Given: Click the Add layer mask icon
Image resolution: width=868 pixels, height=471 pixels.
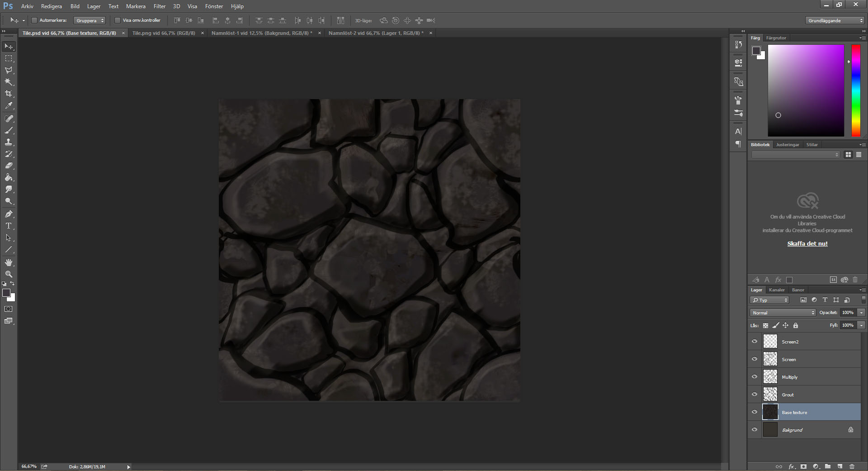Looking at the screenshot, I should 803,466.
